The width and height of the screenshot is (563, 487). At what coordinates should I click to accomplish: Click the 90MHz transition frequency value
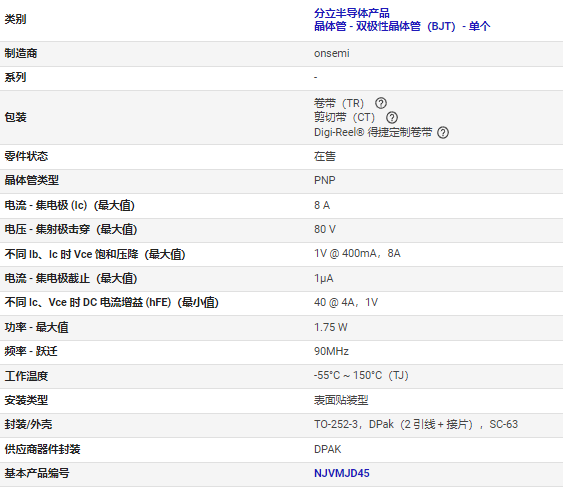(331, 351)
